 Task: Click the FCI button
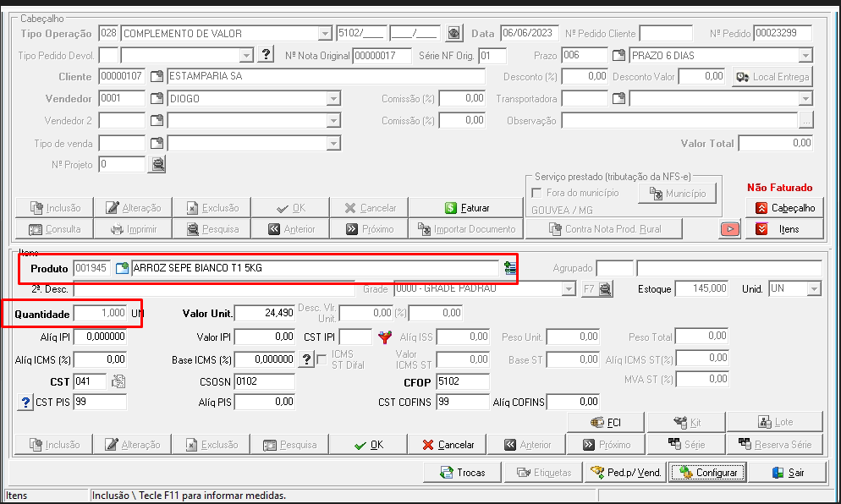pos(606,423)
